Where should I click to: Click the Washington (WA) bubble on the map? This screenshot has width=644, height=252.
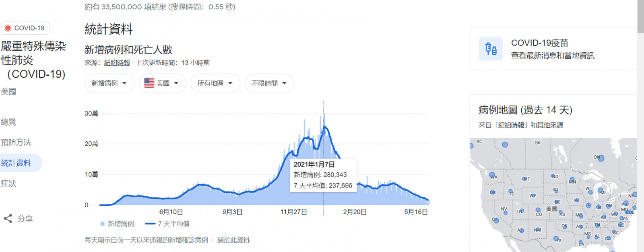click(x=492, y=175)
